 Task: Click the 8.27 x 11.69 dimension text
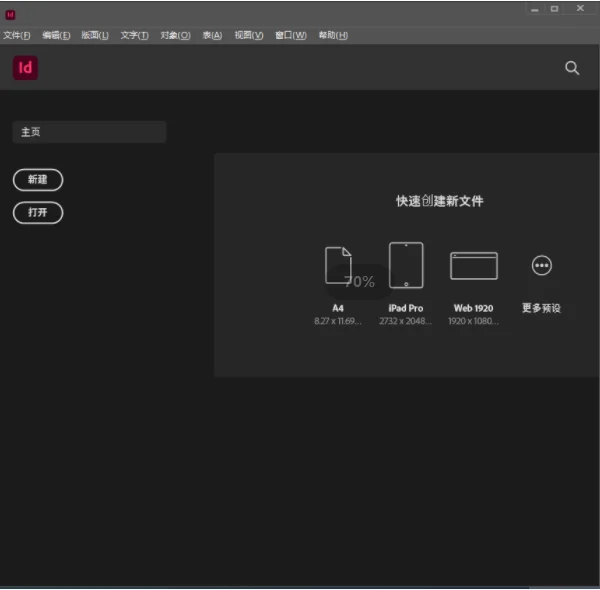tap(338, 321)
